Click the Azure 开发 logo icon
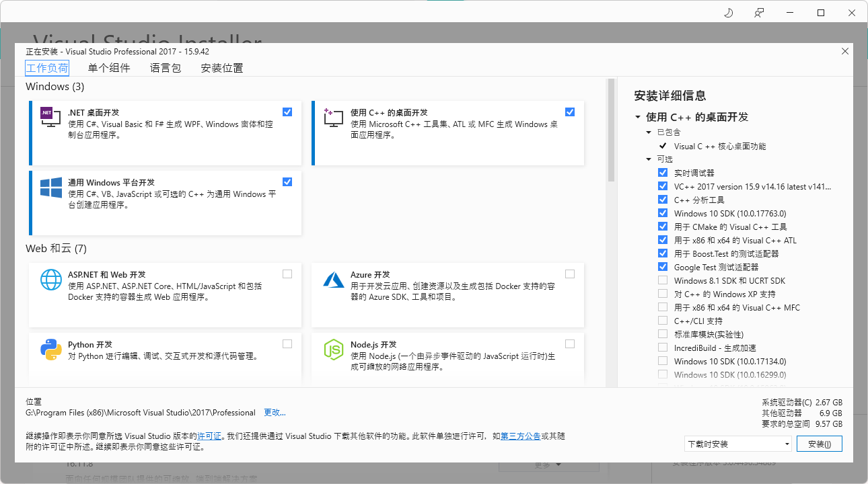The width and height of the screenshot is (868, 484). pyautogui.click(x=334, y=280)
